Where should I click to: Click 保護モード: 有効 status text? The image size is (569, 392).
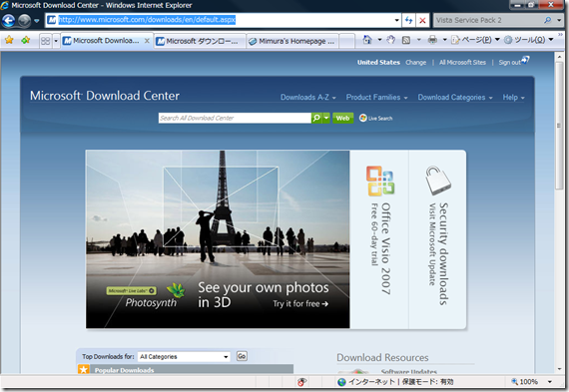coord(427,382)
